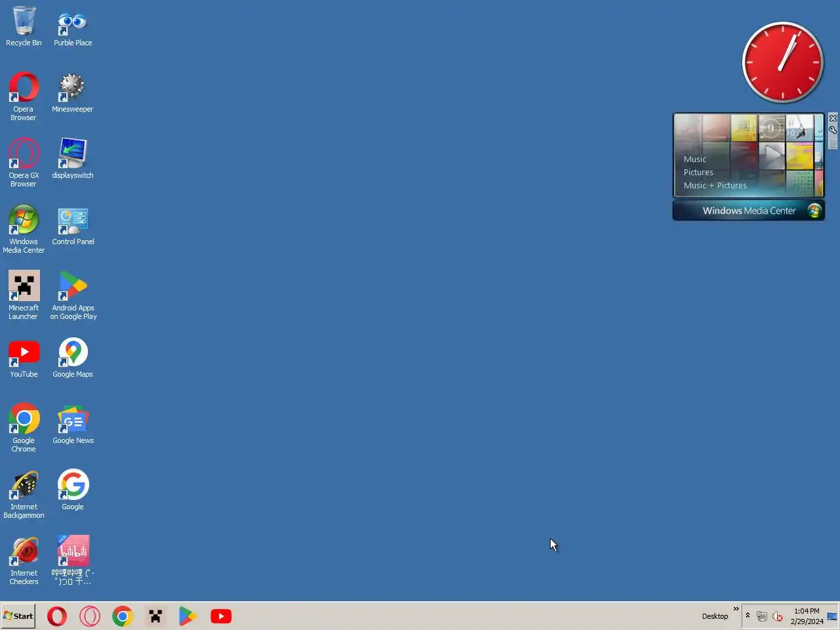
Task: Select the YouTube desktop shortcut
Action: [24, 358]
